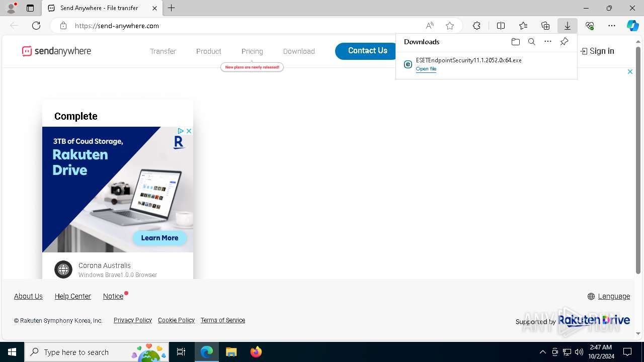Click Corona Australis device globe icon
Screen dimensions: 644x362
(x=63, y=269)
